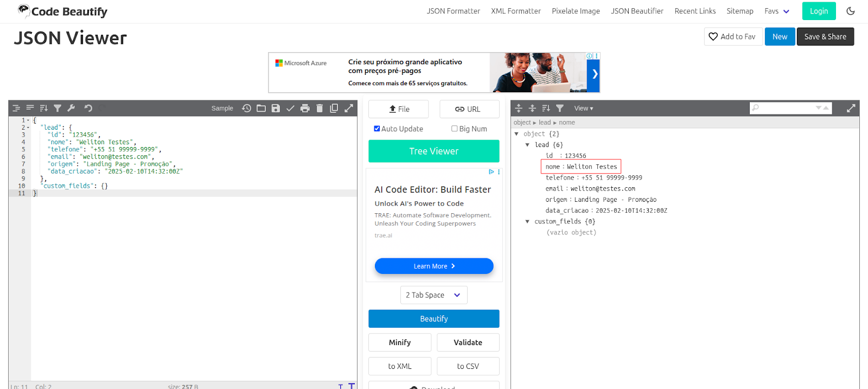This screenshot has width=868, height=389.
Task: Collapse the custom_fields node in the tree
Action: (527, 221)
